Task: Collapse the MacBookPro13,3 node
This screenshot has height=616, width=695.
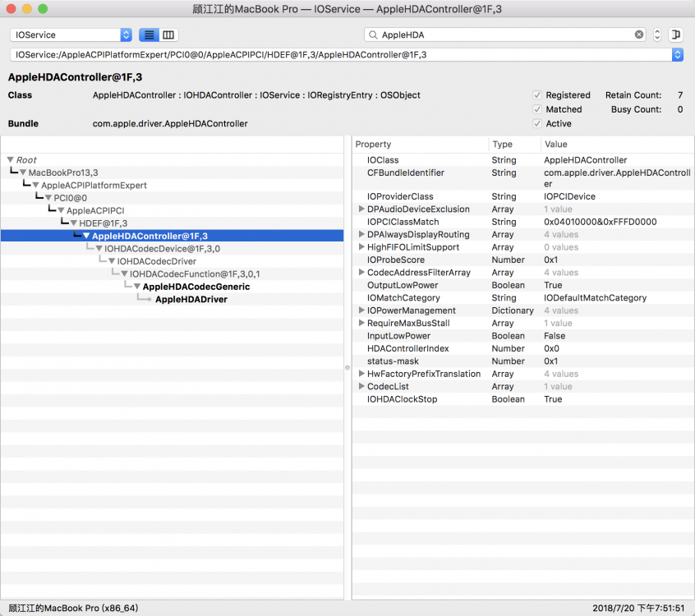Action: [x=23, y=172]
